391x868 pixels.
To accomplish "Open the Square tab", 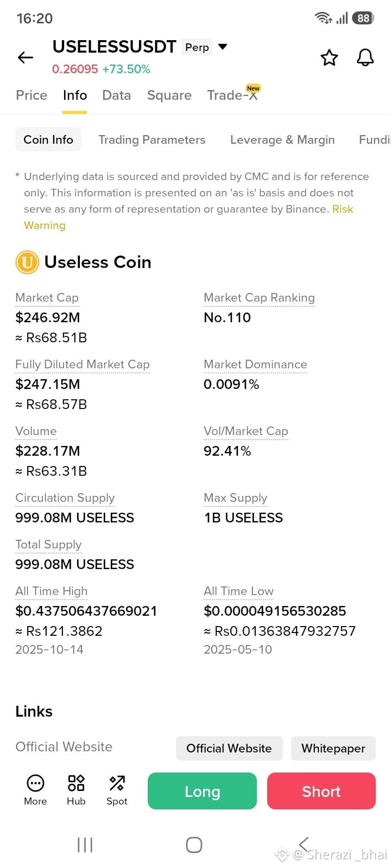I will point(169,95).
